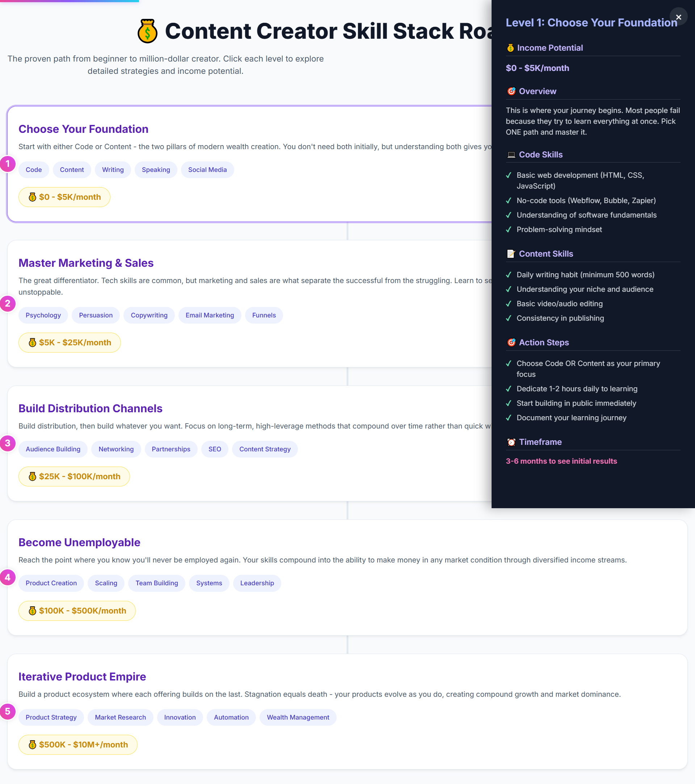Select the Overview target icon in the panel
This screenshot has width=695, height=784.
511,91
